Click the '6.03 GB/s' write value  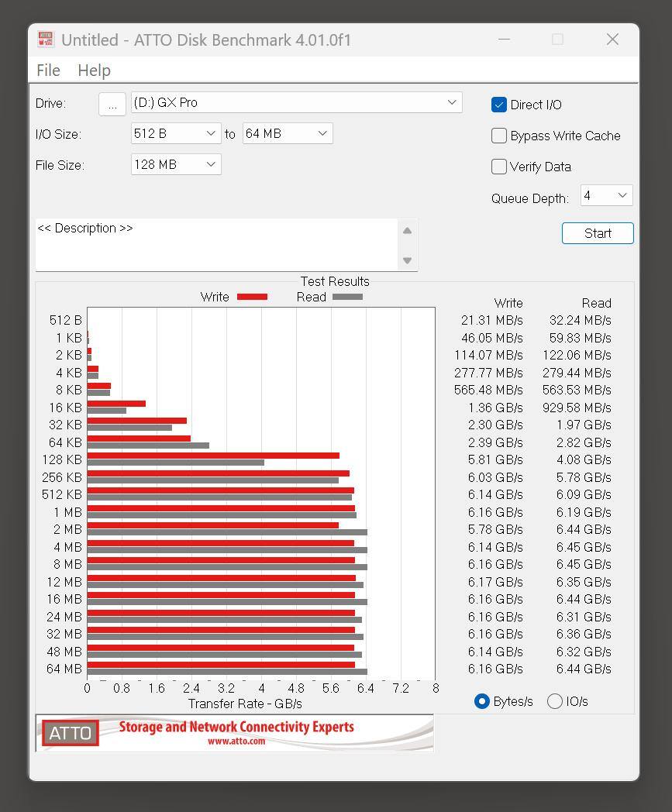495,477
